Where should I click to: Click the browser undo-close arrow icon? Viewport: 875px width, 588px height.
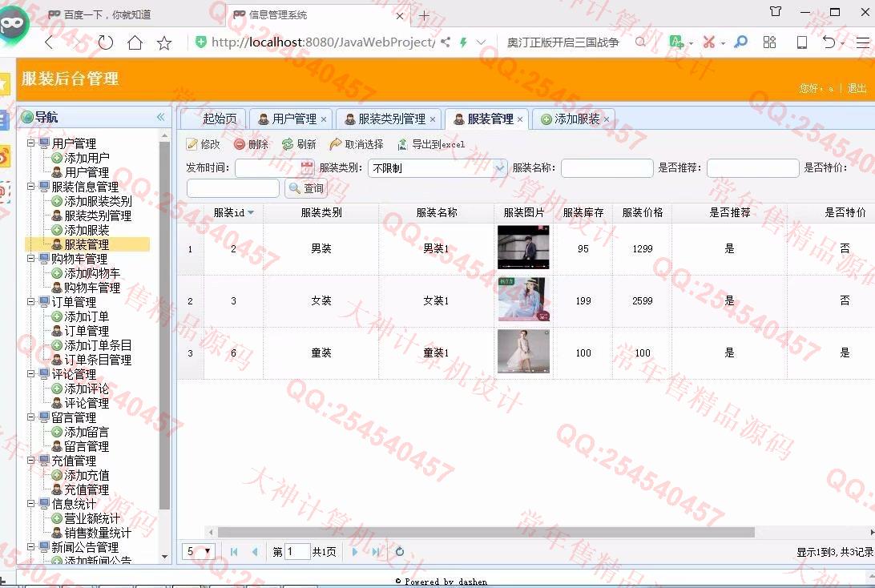pos(829,42)
